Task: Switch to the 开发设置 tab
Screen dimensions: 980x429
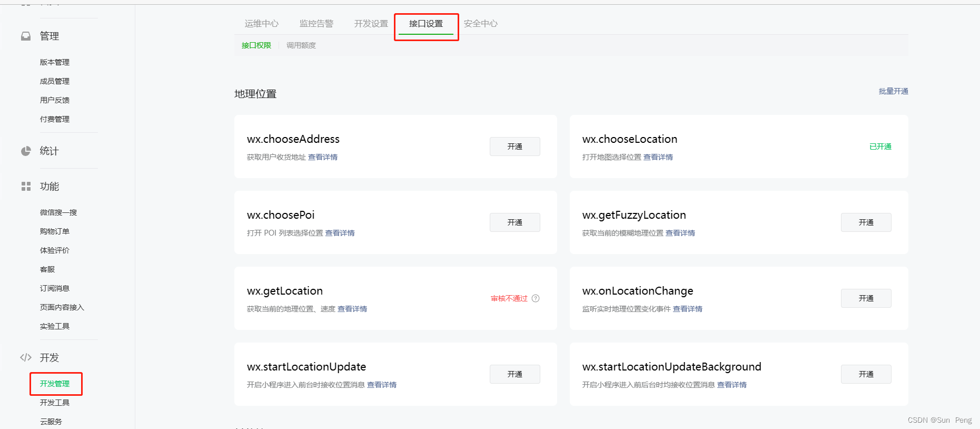Action: 371,24
